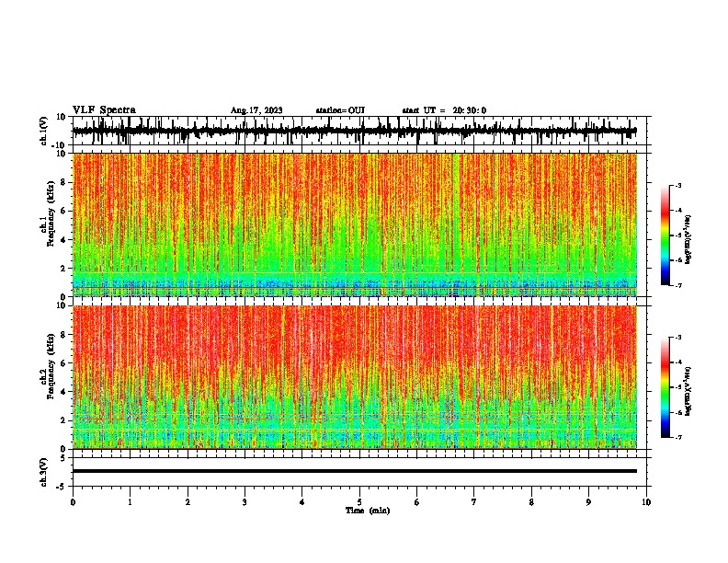The width and height of the screenshot is (728, 563).
Task: Click the ch.3 flat black signal line
Action: 355,471
